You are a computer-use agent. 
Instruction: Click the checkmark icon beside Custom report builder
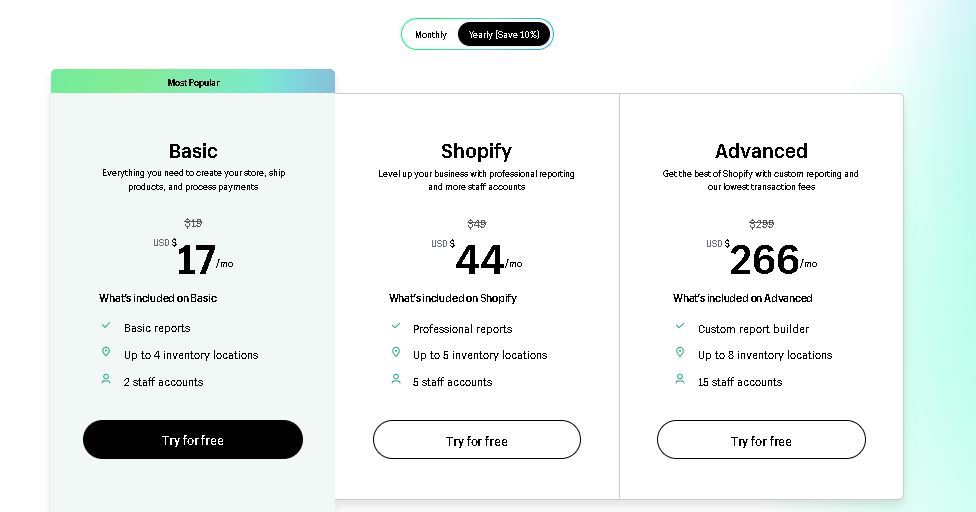pos(680,326)
